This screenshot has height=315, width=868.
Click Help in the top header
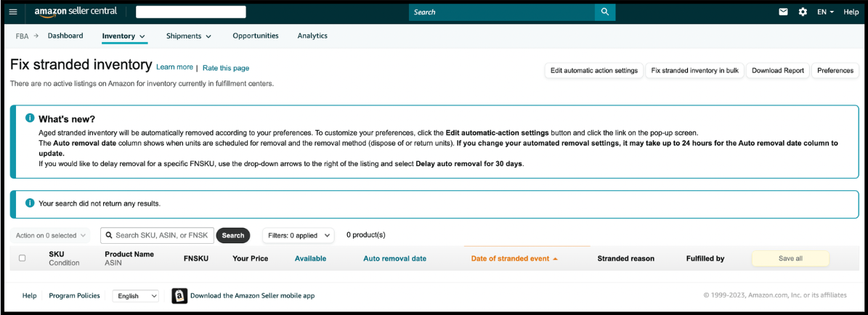click(851, 12)
